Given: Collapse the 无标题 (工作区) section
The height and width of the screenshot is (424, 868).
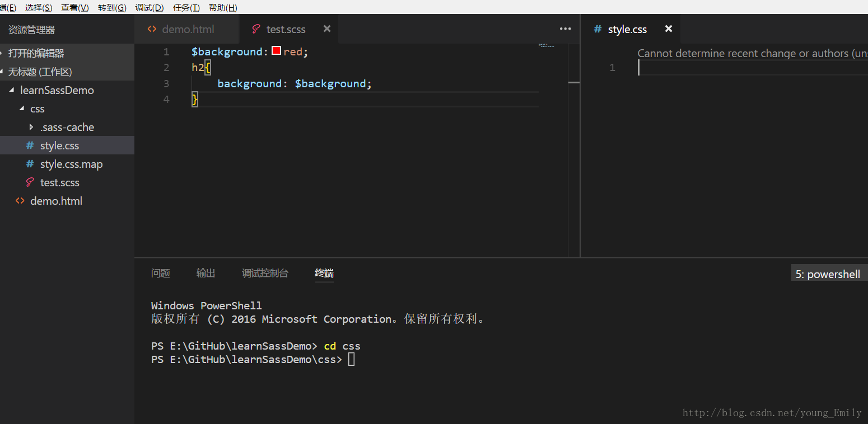Looking at the screenshot, I should click(67, 72).
